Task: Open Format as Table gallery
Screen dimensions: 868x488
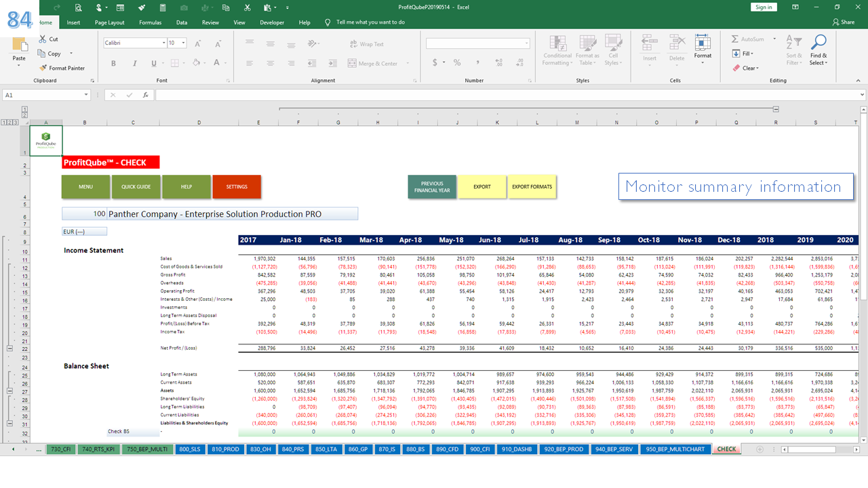Action: tap(587, 51)
